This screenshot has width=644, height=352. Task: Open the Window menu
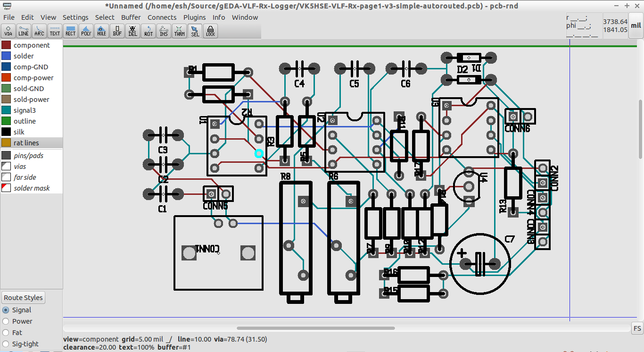[x=245, y=17]
